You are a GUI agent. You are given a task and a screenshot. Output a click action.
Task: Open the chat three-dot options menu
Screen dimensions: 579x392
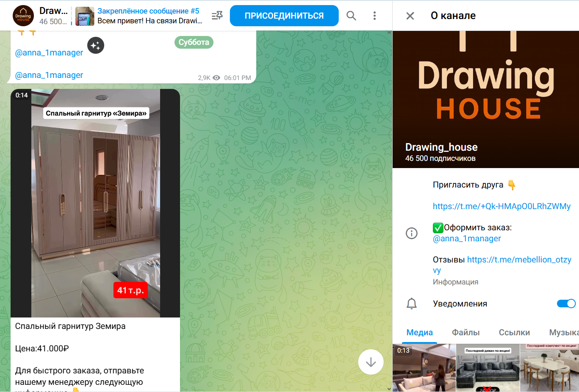(374, 16)
